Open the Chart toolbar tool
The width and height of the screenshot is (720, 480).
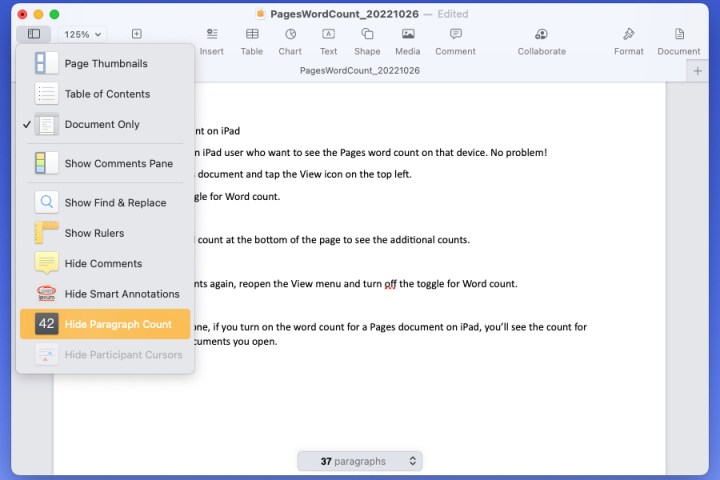pyautogui.click(x=290, y=40)
